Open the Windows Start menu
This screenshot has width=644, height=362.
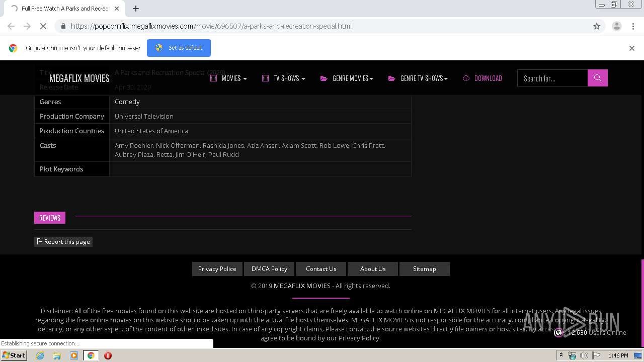[14, 355]
